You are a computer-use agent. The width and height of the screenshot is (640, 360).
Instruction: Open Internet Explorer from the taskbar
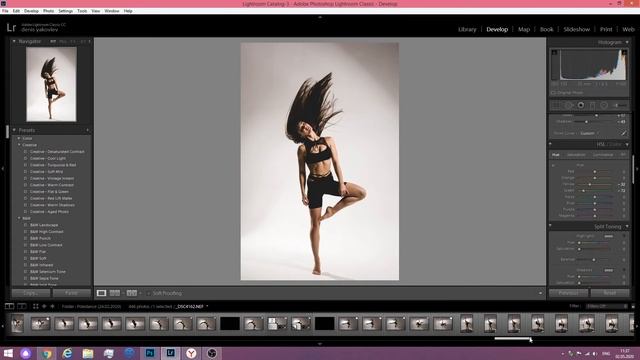coord(67,353)
